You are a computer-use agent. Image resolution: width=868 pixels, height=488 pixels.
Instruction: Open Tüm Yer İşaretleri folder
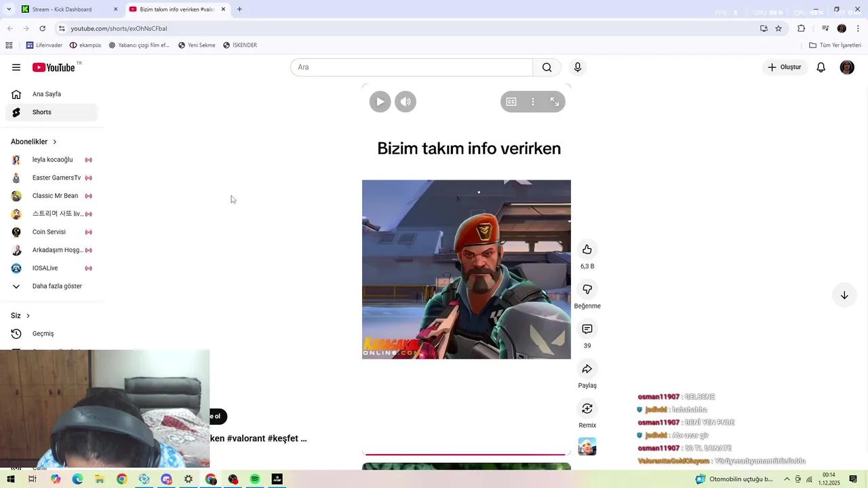point(835,45)
